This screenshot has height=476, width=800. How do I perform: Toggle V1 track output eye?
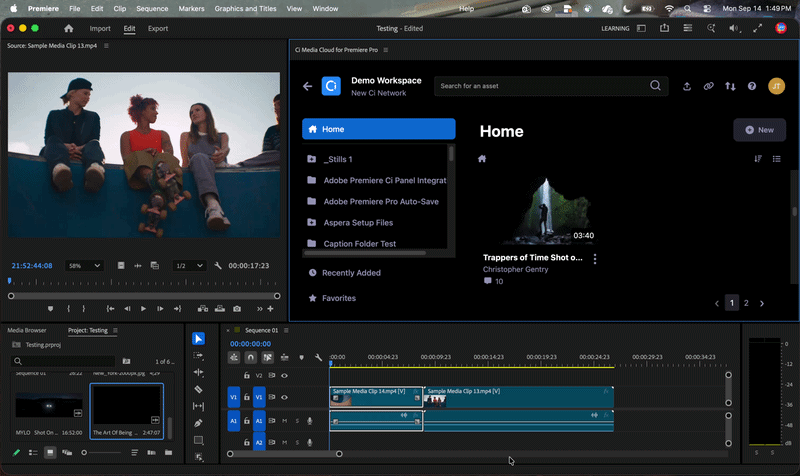[285, 397]
